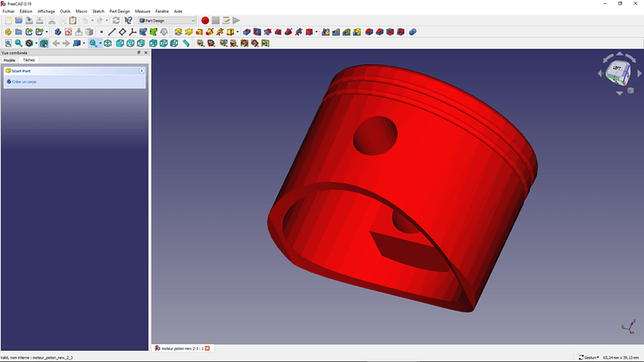Image resolution: width=644 pixels, height=362 pixels.
Task: Click the Pocket tool icon
Action: 247,32
